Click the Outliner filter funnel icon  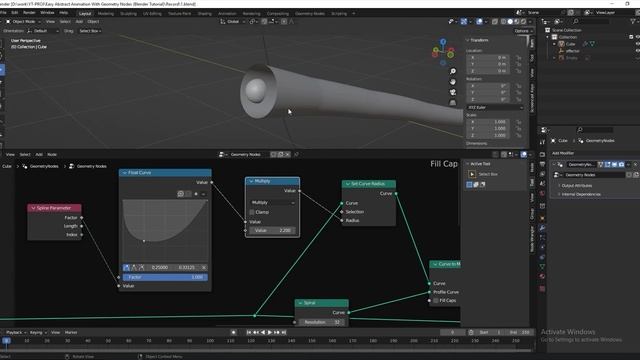click(x=633, y=21)
